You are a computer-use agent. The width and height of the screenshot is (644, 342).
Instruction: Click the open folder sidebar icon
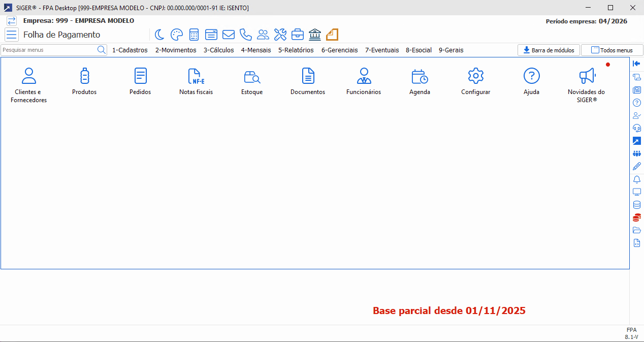(x=636, y=230)
